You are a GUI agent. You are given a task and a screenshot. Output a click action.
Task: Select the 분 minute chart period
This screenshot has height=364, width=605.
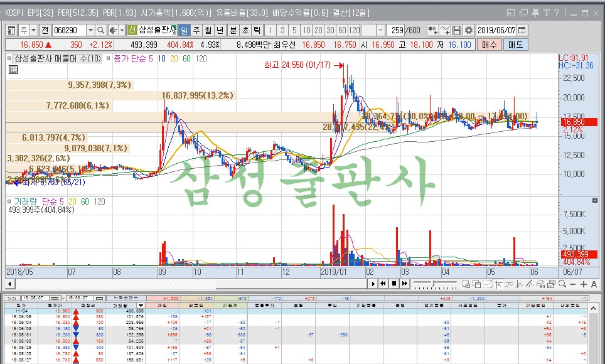point(233,30)
